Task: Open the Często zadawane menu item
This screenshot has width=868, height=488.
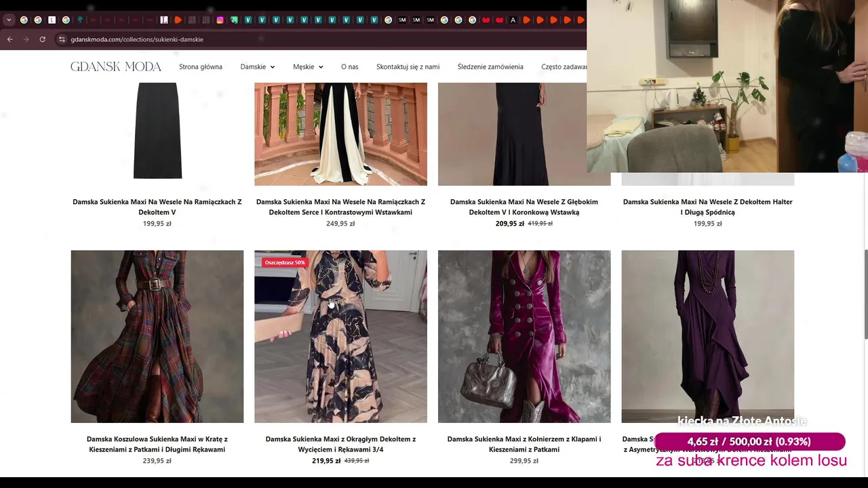Action: click(x=564, y=66)
